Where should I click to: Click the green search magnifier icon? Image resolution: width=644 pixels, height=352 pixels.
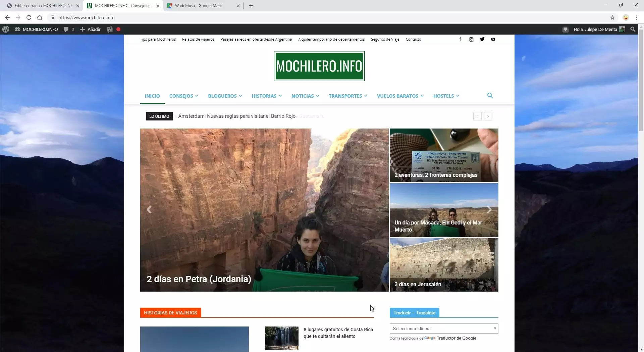coord(490,96)
